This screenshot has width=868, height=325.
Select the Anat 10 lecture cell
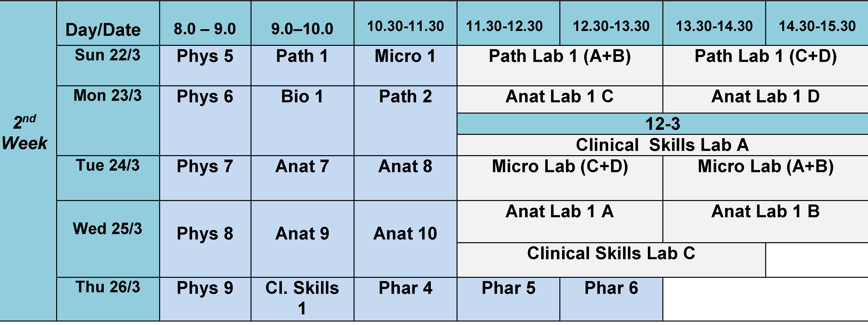tap(405, 234)
